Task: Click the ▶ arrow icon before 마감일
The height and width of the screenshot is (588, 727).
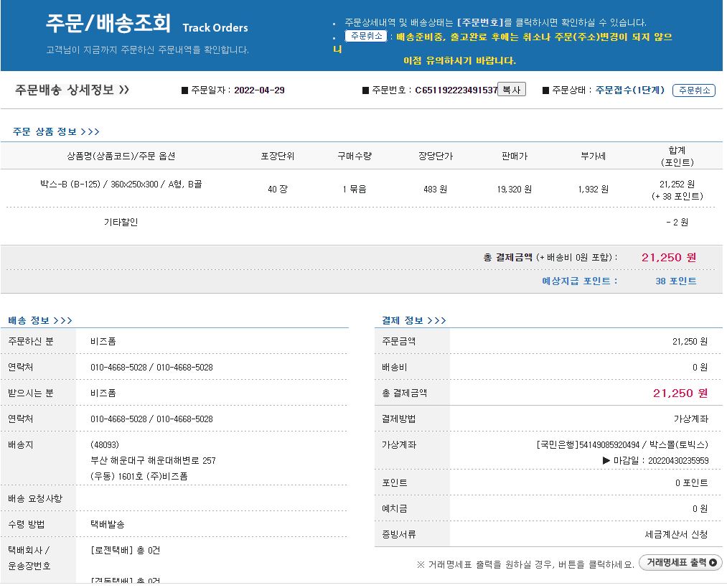Action: (606, 460)
